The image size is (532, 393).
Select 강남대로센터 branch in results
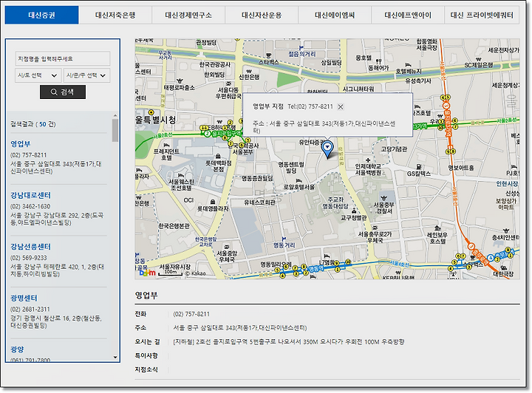(x=30, y=195)
